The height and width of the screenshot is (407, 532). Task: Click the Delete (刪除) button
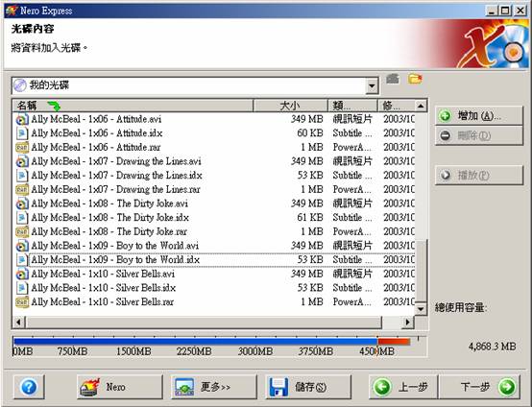479,136
